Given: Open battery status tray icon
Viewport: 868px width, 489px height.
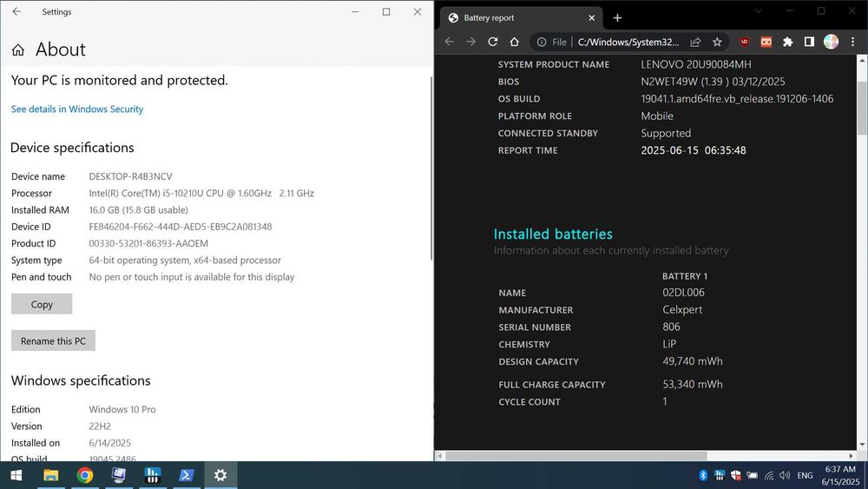Looking at the screenshot, I should tap(753, 475).
